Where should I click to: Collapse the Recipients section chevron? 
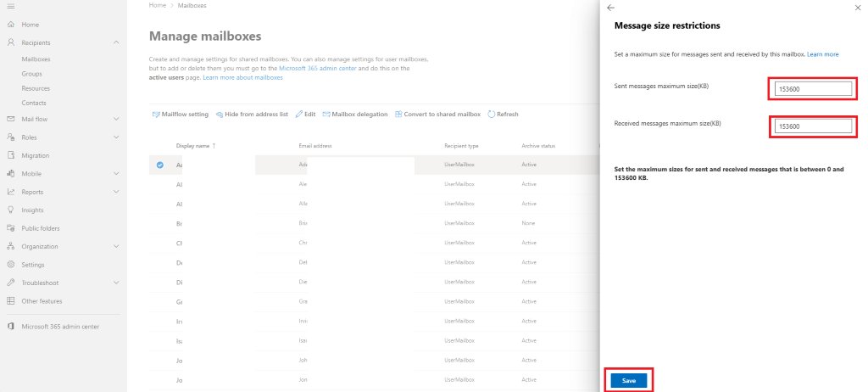pos(116,42)
